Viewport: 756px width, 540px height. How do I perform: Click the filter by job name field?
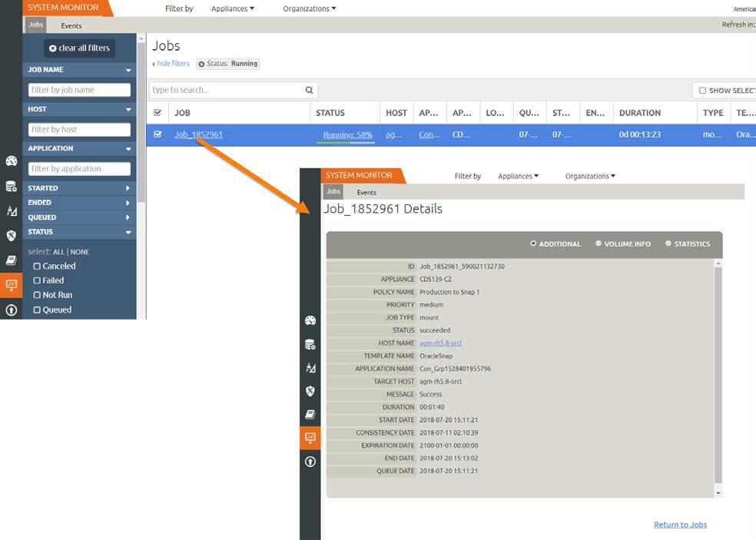point(80,90)
